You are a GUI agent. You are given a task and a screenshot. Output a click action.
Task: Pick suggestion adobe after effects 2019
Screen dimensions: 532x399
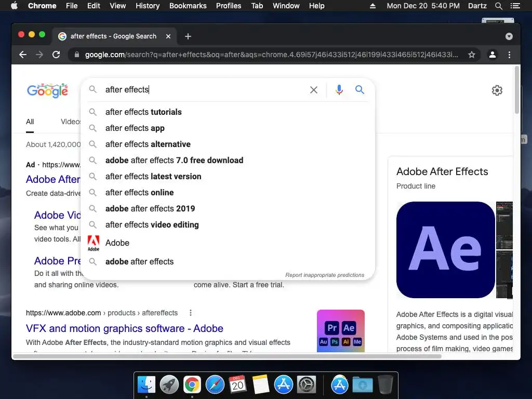coord(228,209)
